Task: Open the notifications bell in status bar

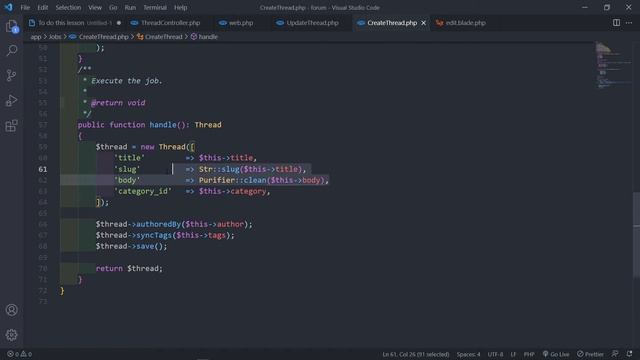Action: coord(629,354)
